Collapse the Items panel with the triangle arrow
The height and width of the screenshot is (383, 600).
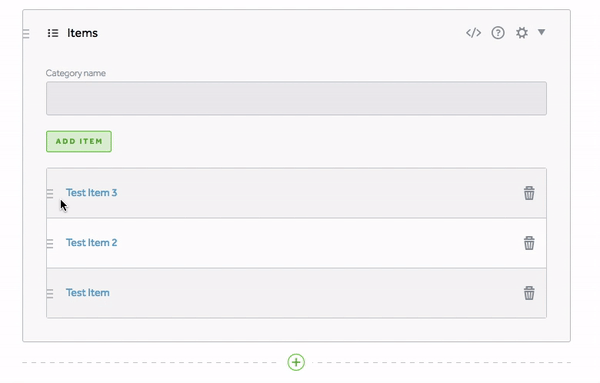click(541, 32)
